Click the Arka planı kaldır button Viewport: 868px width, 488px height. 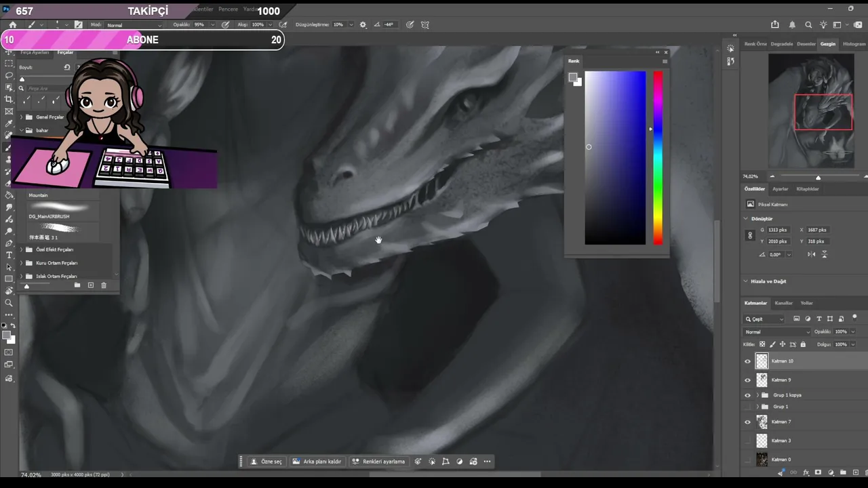317,462
